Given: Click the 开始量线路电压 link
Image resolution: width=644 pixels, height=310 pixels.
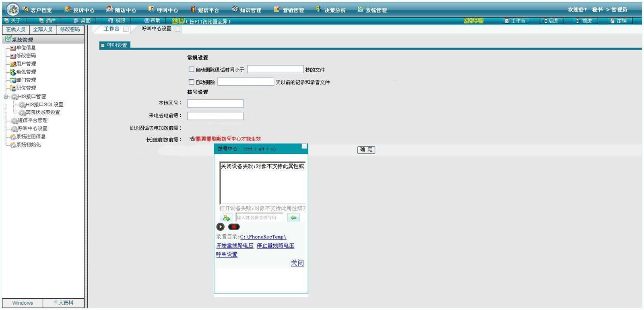Looking at the screenshot, I should coord(235,246).
